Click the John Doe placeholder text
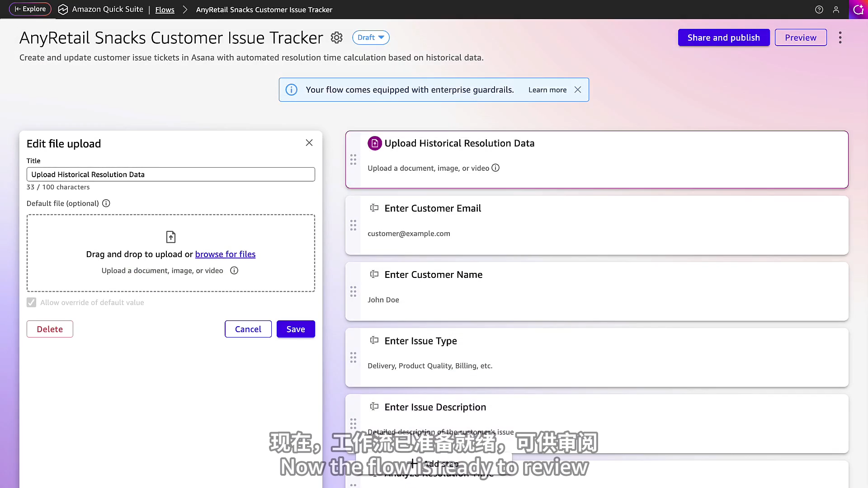 click(383, 300)
